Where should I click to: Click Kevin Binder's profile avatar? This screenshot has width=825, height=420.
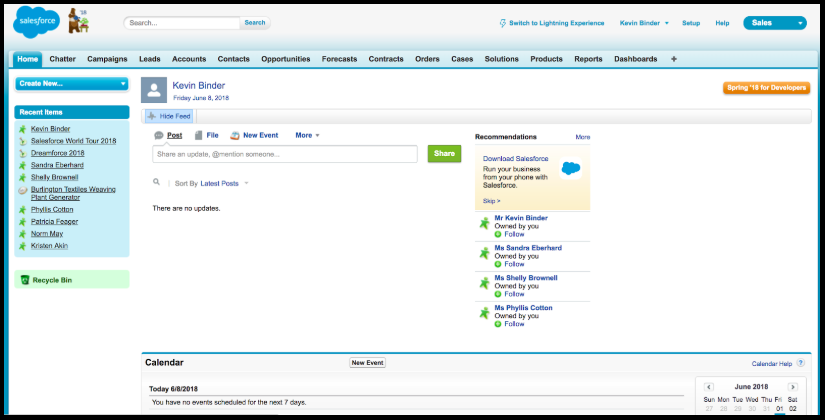(154, 90)
